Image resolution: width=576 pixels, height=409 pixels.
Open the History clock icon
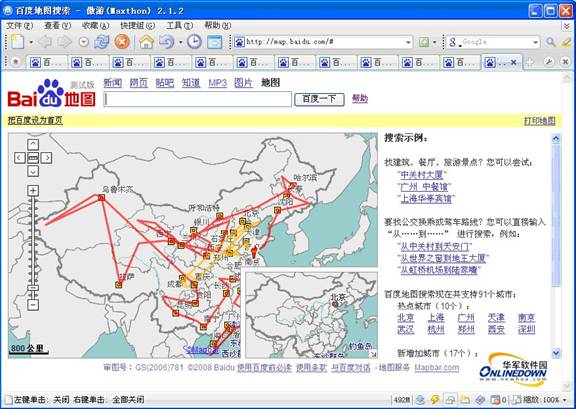click(194, 42)
